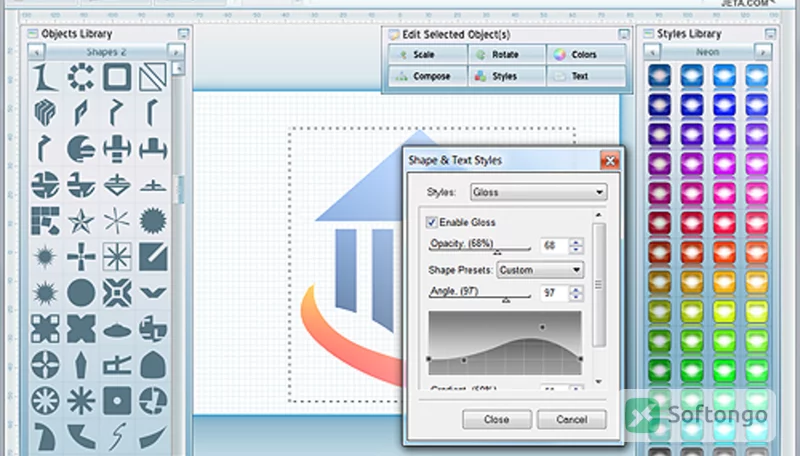800x456 pixels.
Task: Open the Styles editing tab
Action: click(x=507, y=76)
